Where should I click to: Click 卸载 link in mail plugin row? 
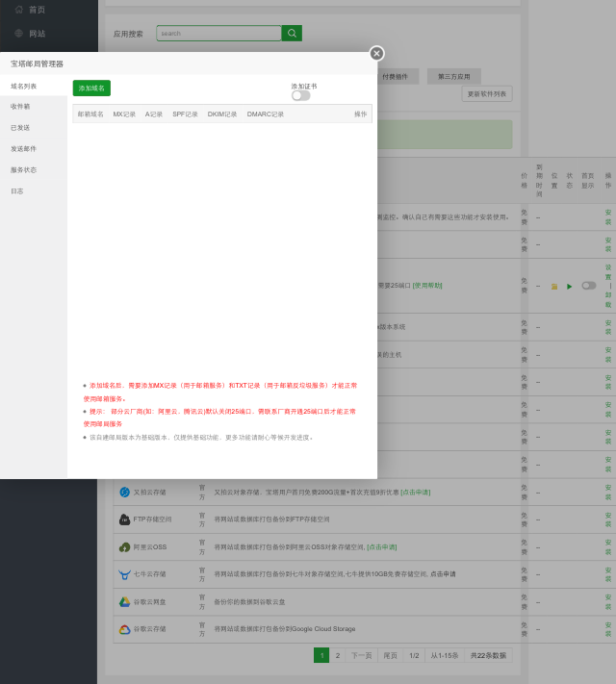(x=608, y=299)
